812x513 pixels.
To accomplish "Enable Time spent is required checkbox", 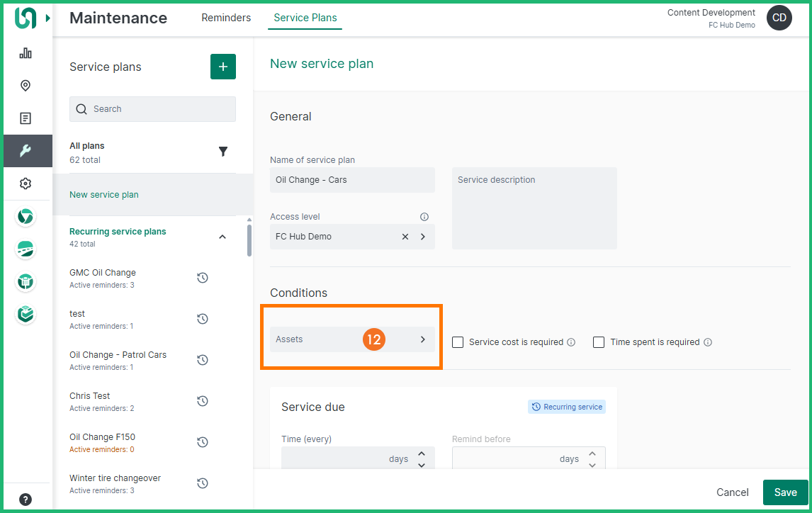I will click(599, 342).
